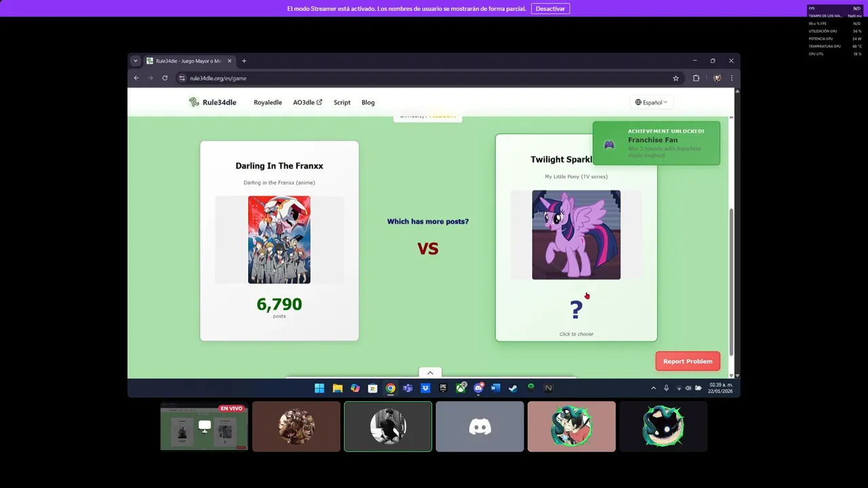Expand the bottom chevron-up panel
868x488 pixels.
pos(430,373)
